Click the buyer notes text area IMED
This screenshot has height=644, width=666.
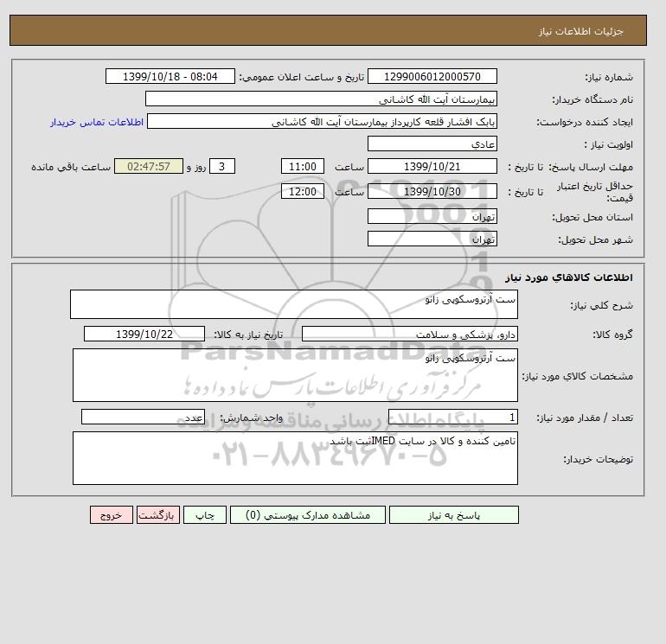pos(295,458)
